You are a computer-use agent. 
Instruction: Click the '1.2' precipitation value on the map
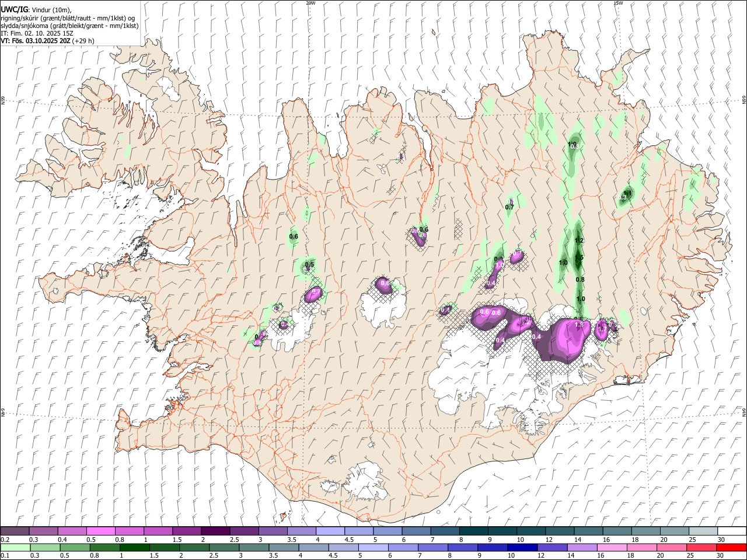tap(579, 240)
